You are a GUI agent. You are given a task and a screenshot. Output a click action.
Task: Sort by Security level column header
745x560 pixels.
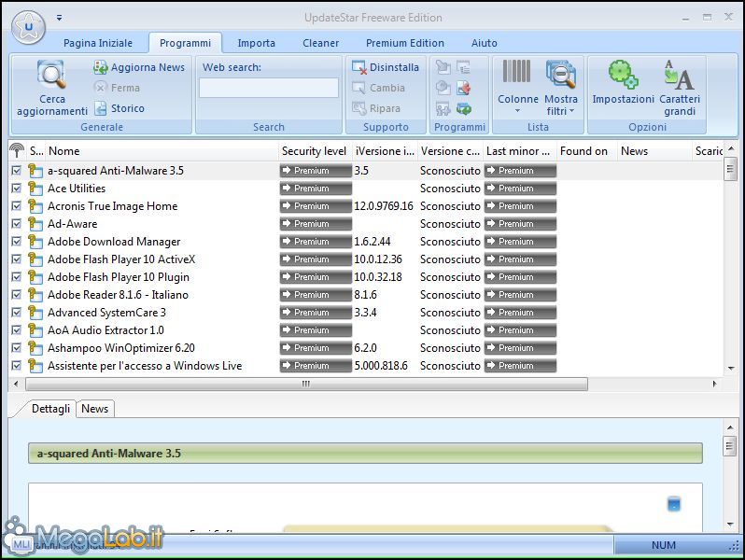315,151
